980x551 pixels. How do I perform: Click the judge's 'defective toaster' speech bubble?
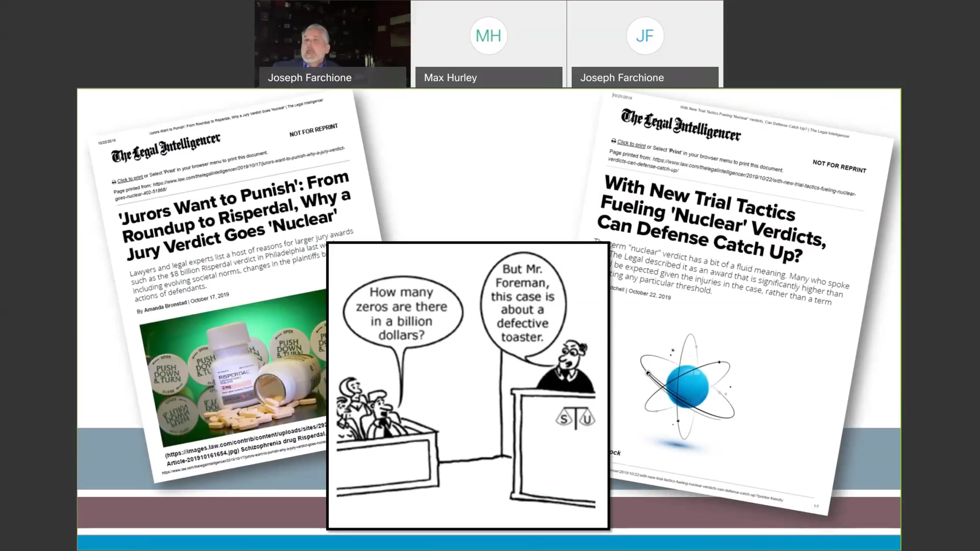click(x=523, y=303)
